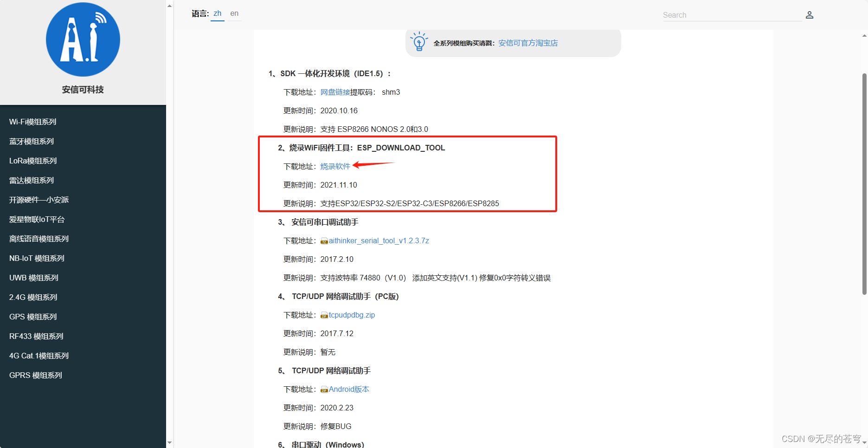Screen dimensions: 868x448
Task: Click the date 2020.2.23
Action: click(x=337, y=408)
